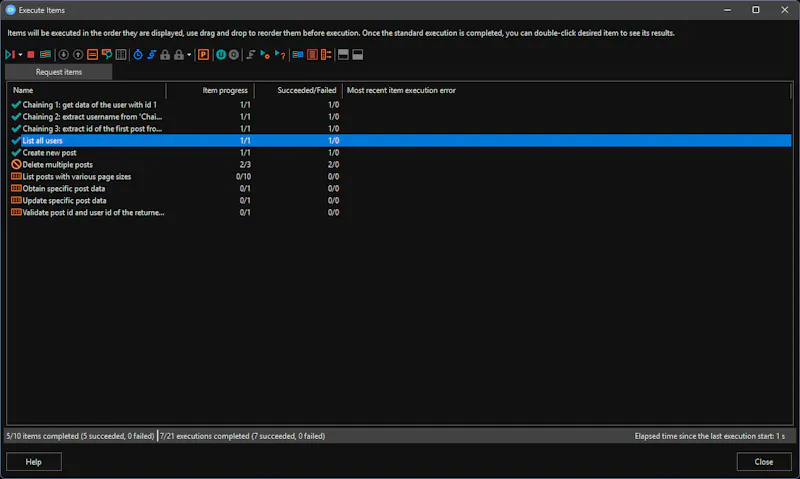The height and width of the screenshot is (479, 800).
Task: Click '7/21 executions completed' status text
Action: point(242,436)
